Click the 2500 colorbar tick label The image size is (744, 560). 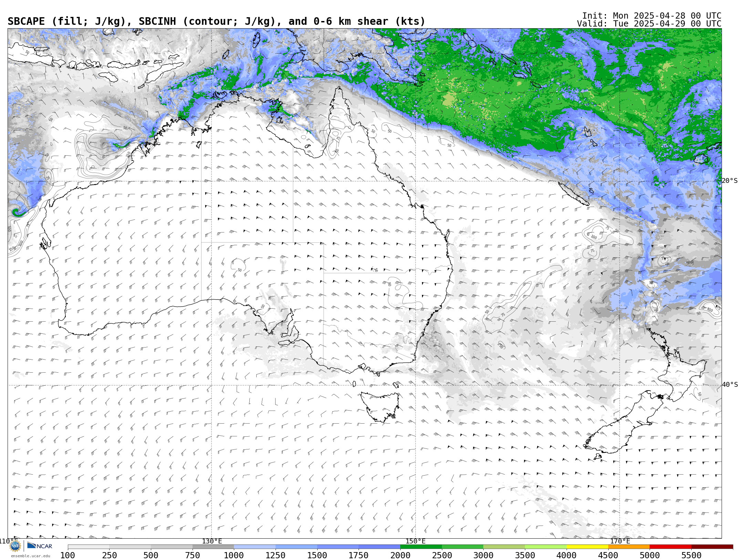coord(442,555)
